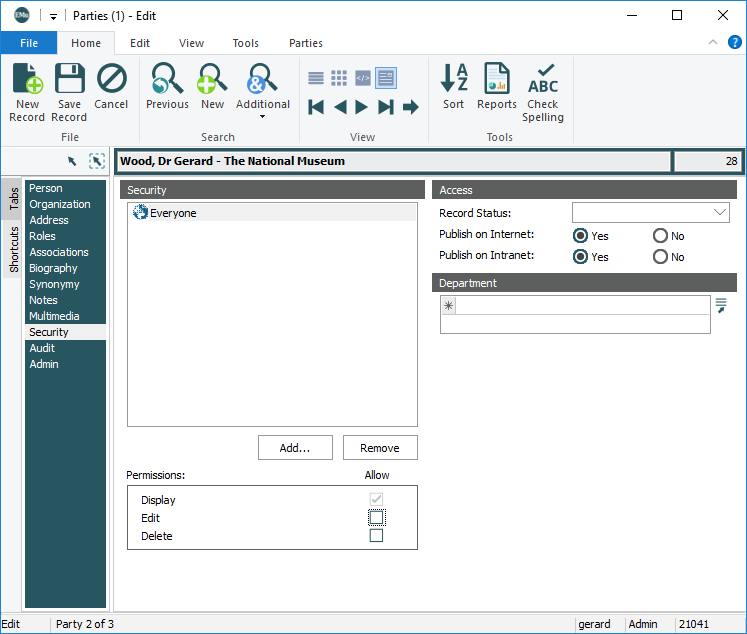The width and height of the screenshot is (747, 634).
Task: Run Check Spelling
Action: pos(543,91)
